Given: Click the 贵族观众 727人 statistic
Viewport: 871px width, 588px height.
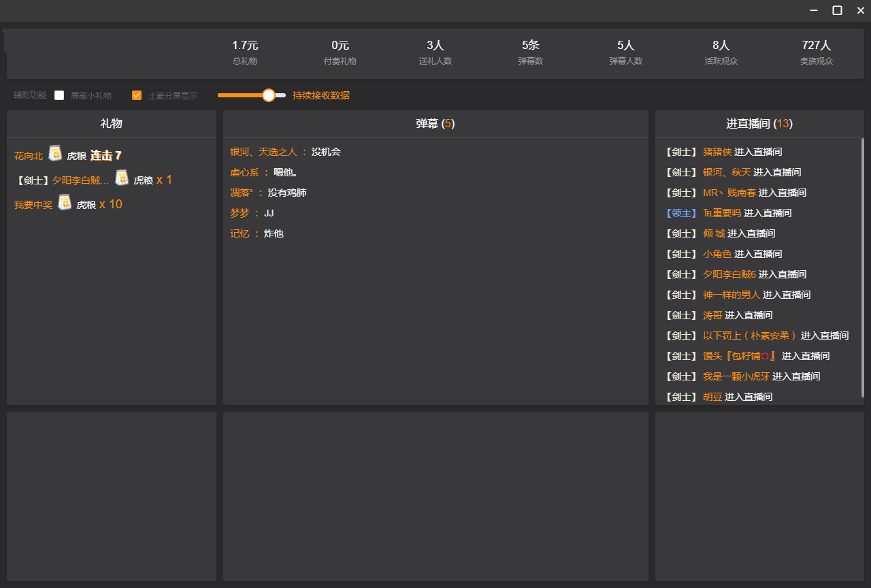Looking at the screenshot, I should tap(816, 52).
